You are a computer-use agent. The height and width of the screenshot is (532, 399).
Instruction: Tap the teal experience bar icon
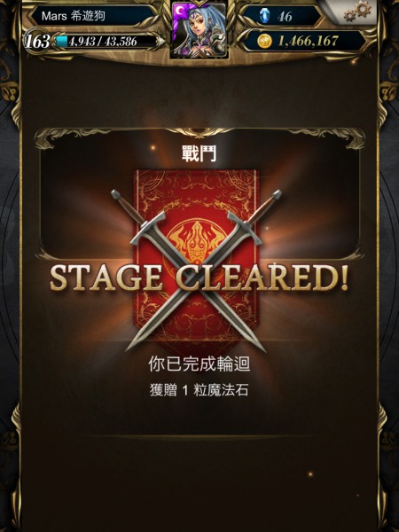62,42
